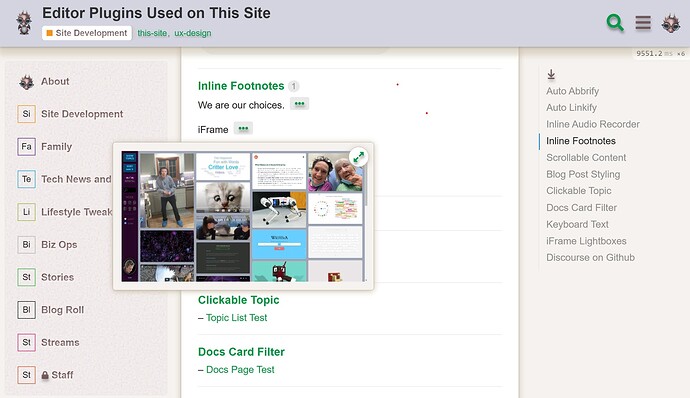Jump to Clickable Topic in contents
690x398 pixels.
pyautogui.click(x=579, y=191)
